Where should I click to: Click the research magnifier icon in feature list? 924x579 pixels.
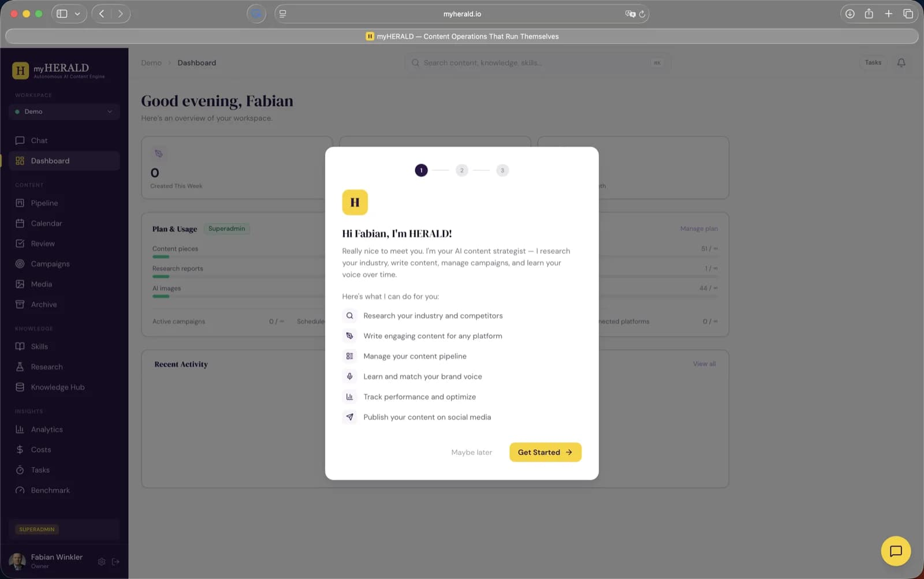[x=349, y=316]
